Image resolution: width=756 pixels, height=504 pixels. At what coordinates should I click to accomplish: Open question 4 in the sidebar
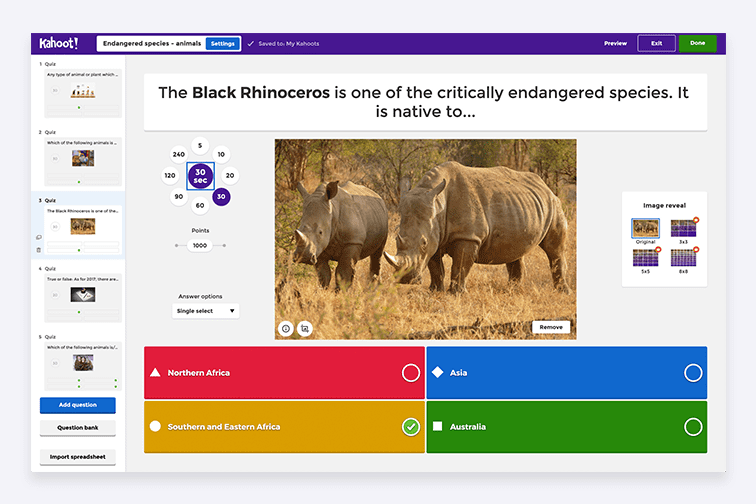(x=82, y=292)
